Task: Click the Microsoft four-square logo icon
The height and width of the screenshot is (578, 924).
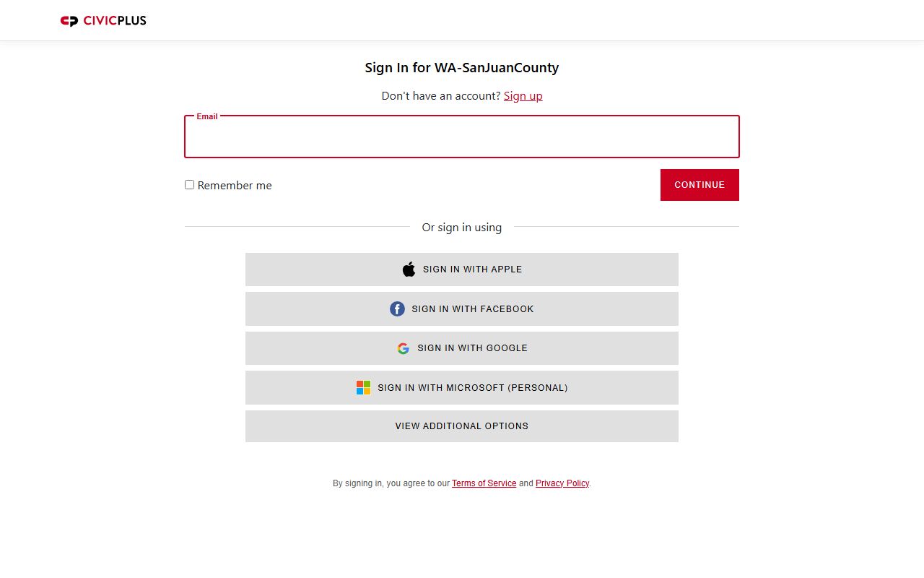Action: coord(363,388)
